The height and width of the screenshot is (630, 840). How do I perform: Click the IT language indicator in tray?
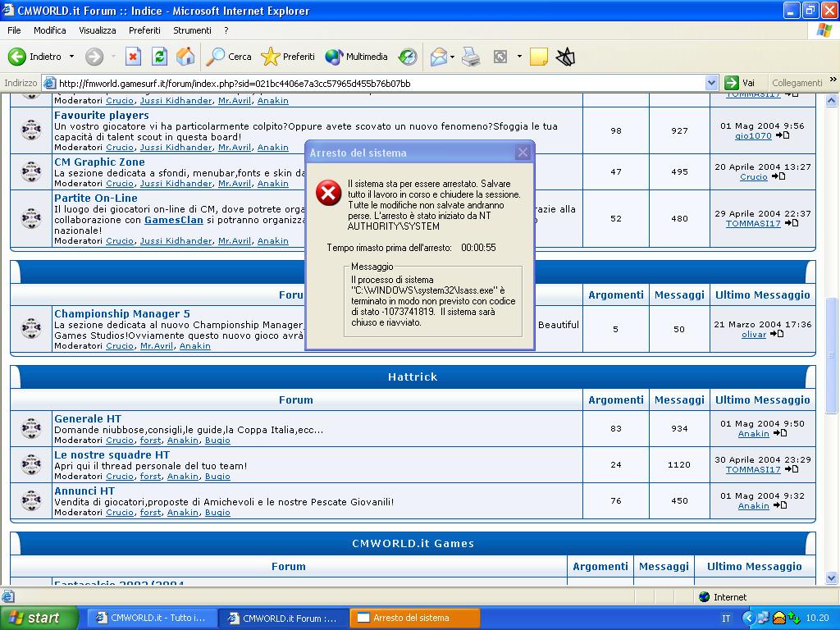click(726, 619)
